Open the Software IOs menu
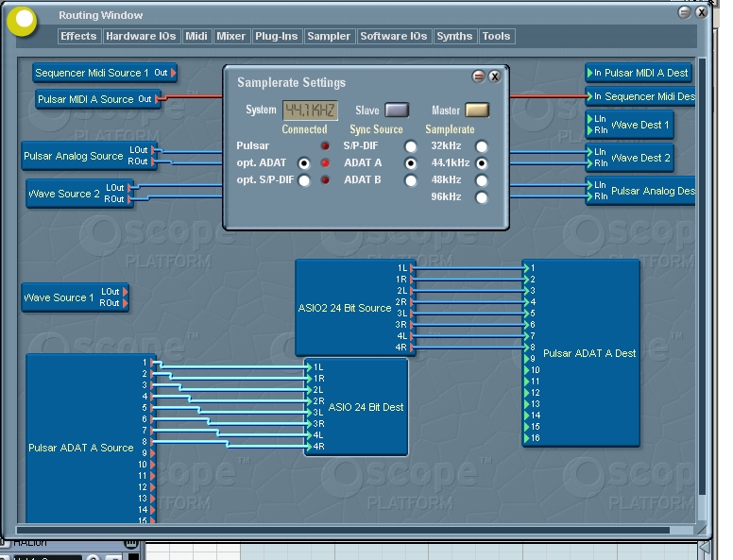This screenshot has width=733, height=560. coord(394,36)
